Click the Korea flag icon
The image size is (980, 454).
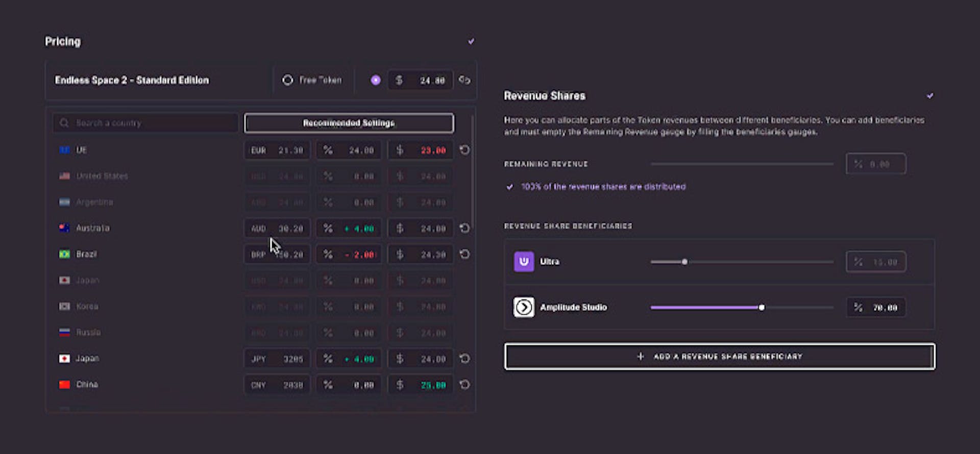[x=64, y=307]
